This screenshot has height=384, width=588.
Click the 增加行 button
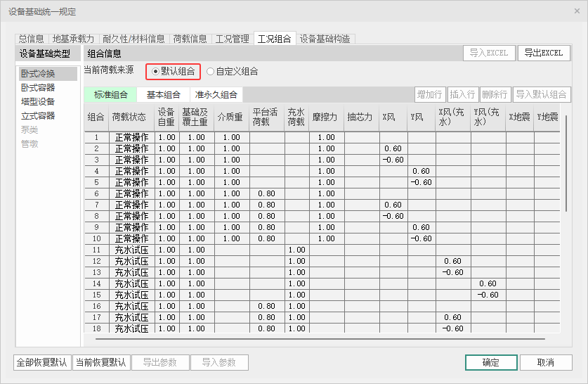click(430, 94)
